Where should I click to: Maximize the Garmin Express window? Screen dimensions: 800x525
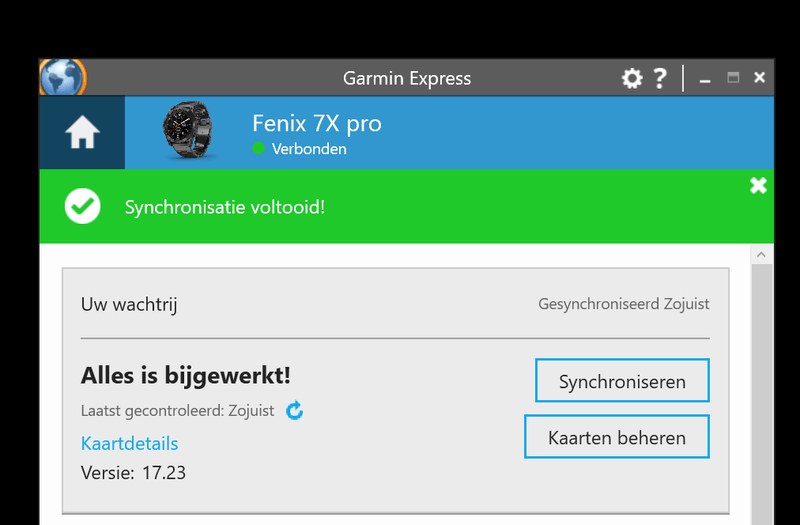coord(733,77)
